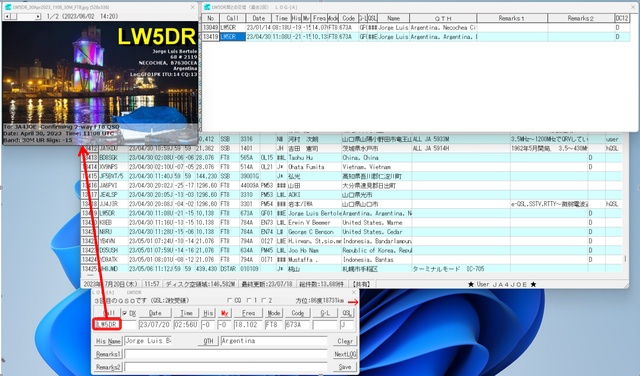Click the G-L button in the entry dialog
Image resolution: width=640 pixels, height=376 pixels.
pyautogui.click(x=325, y=313)
